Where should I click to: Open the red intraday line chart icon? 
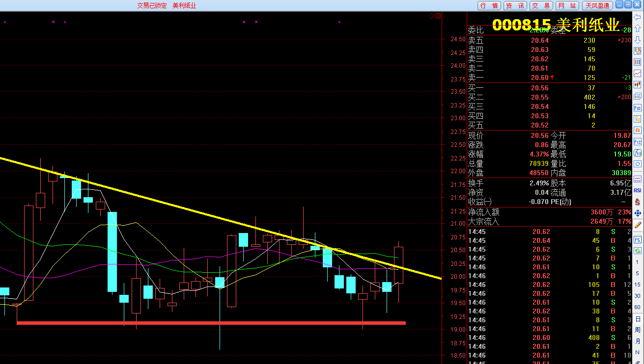[x=638, y=74]
